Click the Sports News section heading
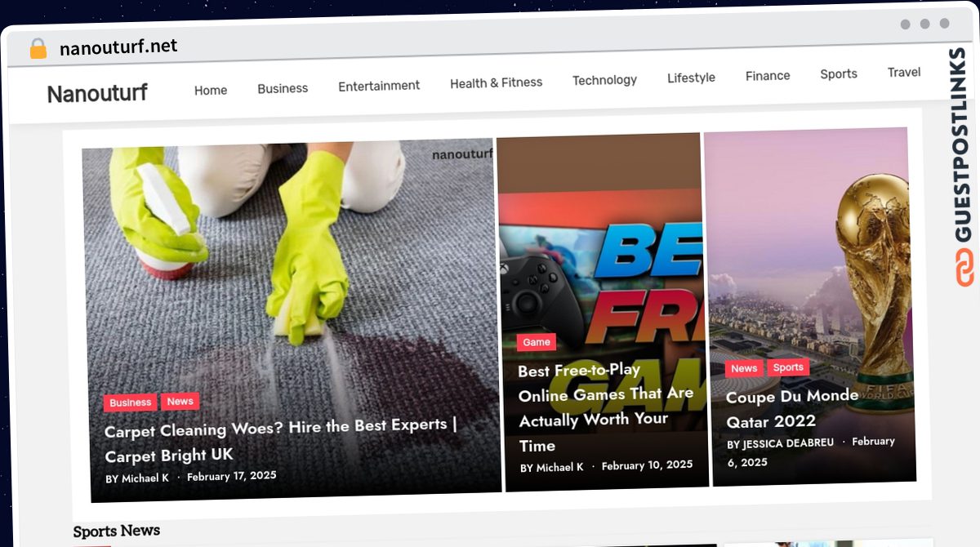 (117, 531)
